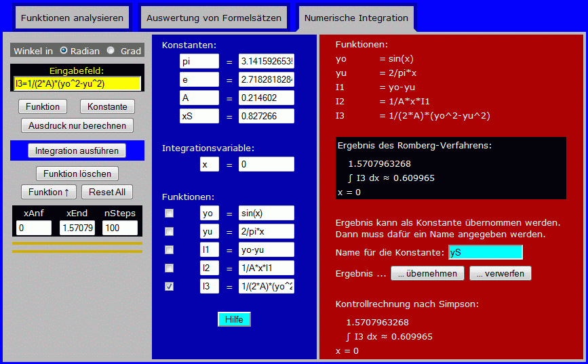Uncheck the I3 function checkbox

169,286
